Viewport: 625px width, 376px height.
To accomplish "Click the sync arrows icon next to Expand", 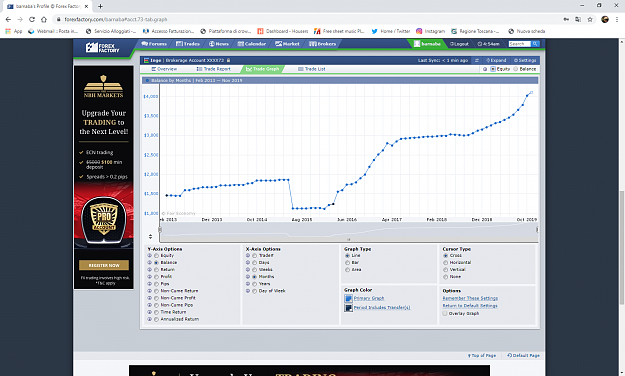I will click(476, 60).
